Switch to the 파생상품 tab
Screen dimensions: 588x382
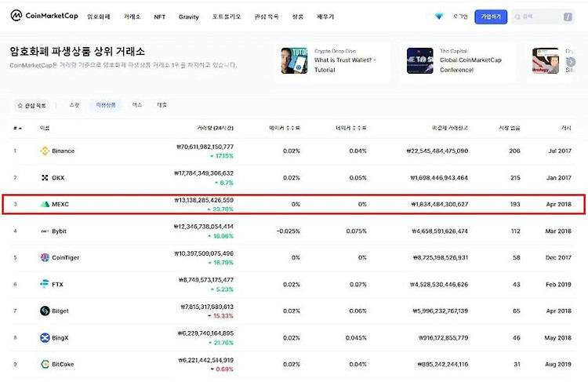[106, 105]
